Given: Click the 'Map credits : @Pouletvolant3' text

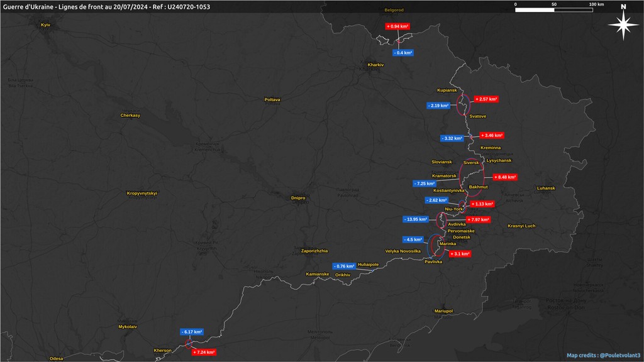Looking at the screenshot, I should [x=603, y=356].
